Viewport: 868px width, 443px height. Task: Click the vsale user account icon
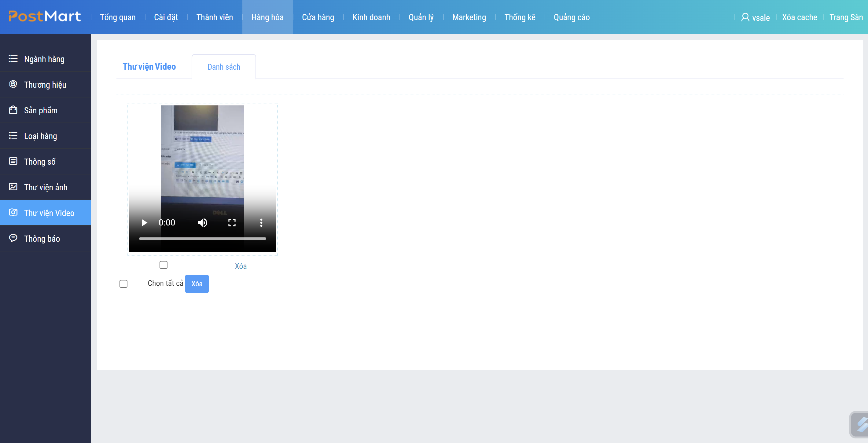point(745,17)
